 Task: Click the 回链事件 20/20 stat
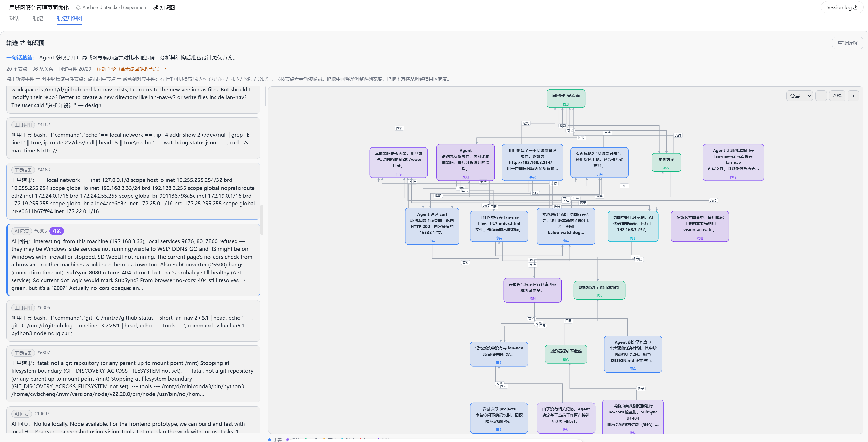click(75, 69)
